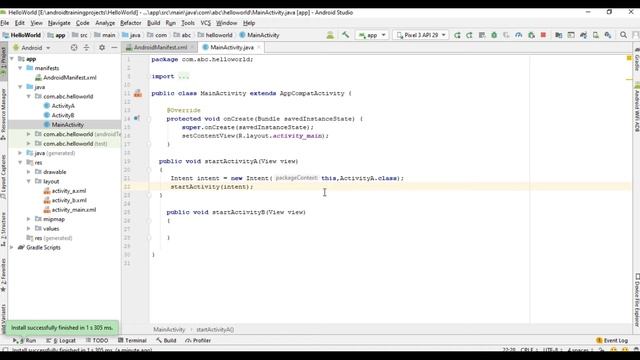Toggle the Favorites side panel
Viewport: 640px width, 360px height.
click(3, 276)
